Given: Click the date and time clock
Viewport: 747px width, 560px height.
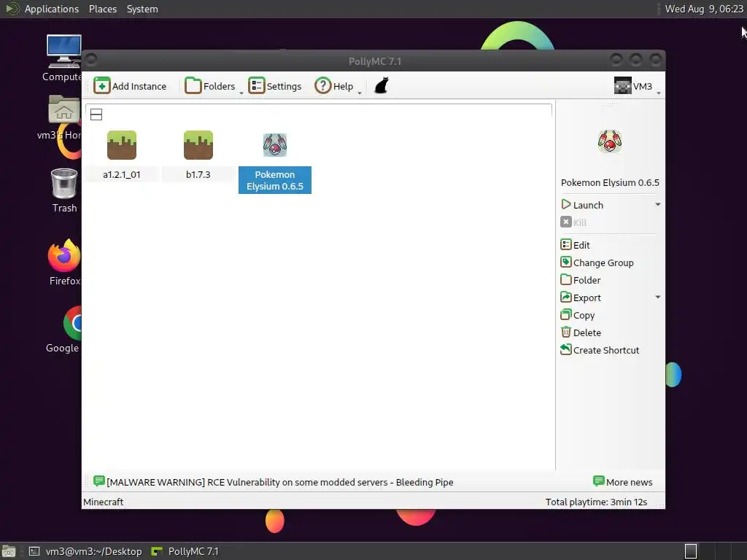Looking at the screenshot, I should pyautogui.click(x=704, y=9).
